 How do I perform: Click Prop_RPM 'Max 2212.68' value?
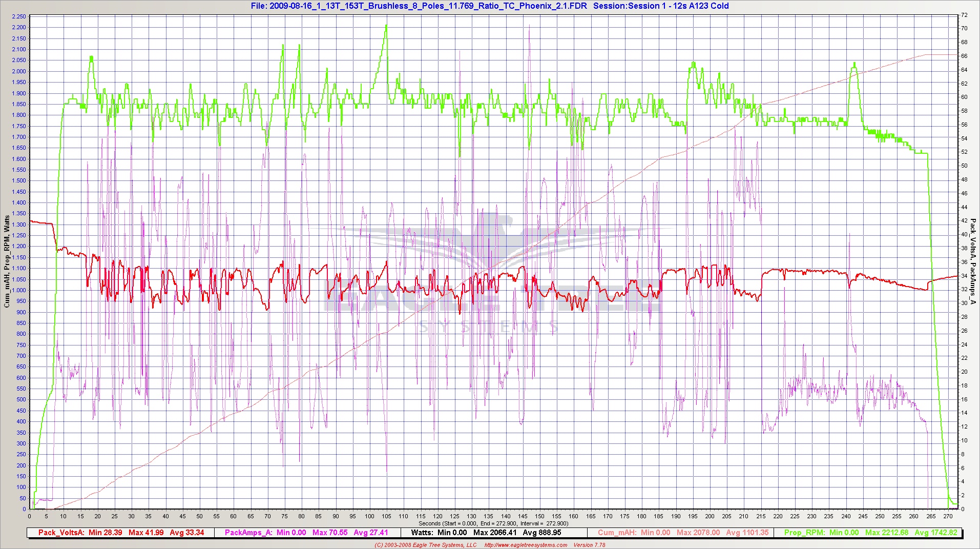click(887, 533)
